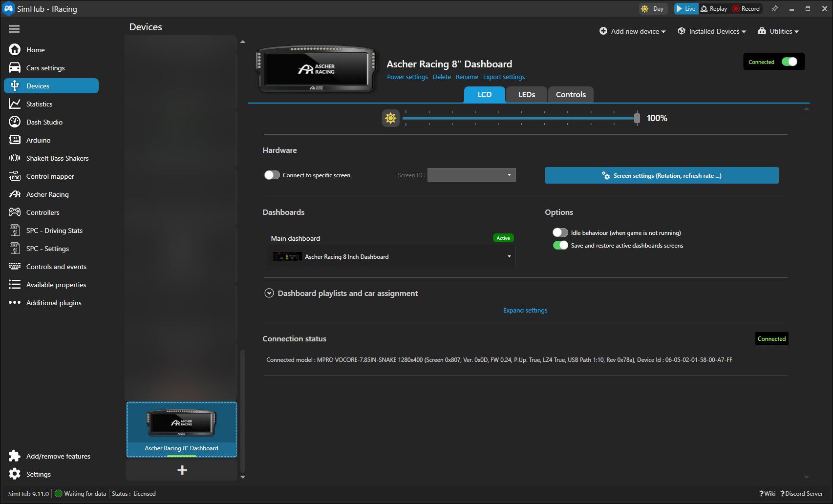This screenshot has width=833, height=504.
Task: Click the device list scroll up arrow
Action: tap(243, 42)
